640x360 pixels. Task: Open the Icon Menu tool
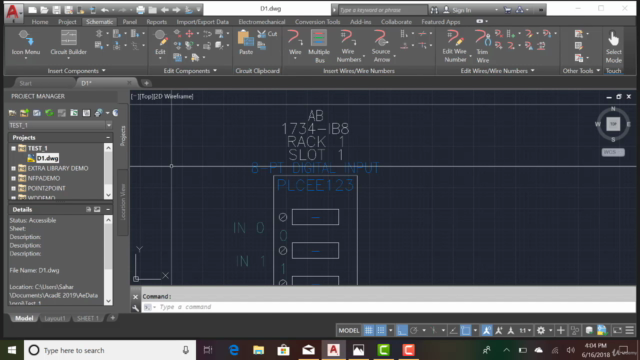(26, 43)
